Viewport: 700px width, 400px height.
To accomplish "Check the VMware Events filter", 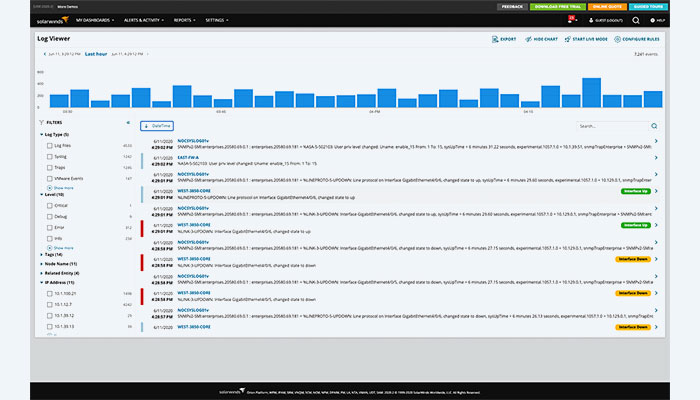I will tap(50, 179).
